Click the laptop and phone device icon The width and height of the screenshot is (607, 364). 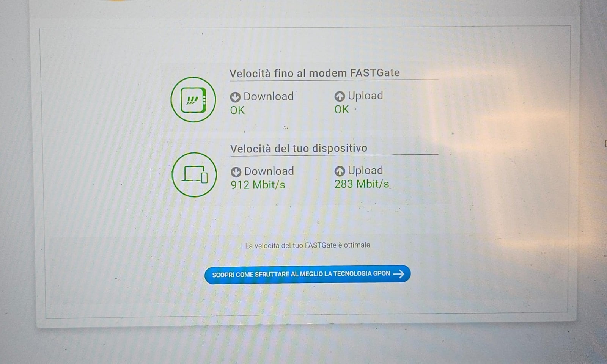194,175
